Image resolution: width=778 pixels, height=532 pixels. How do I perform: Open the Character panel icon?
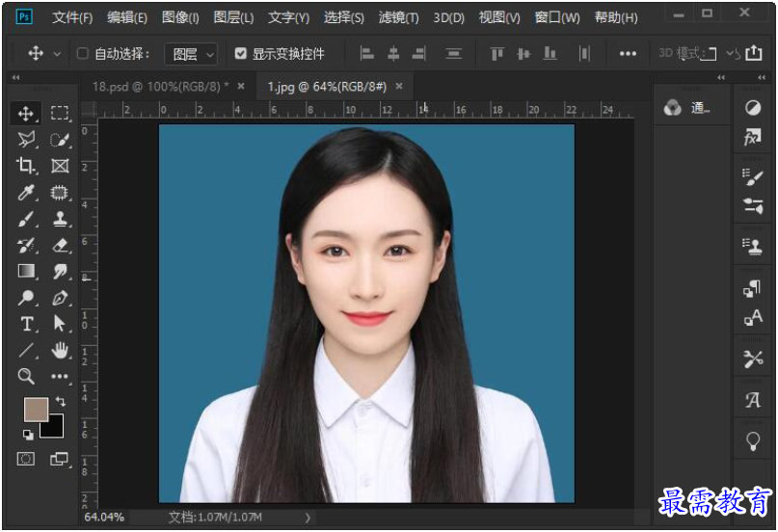753,317
